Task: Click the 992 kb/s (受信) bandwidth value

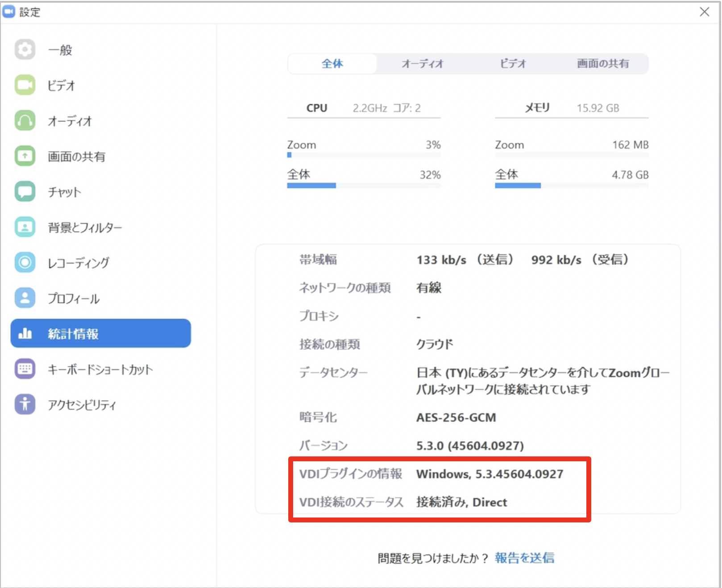Action: pyautogui.click(x=580, y=260)
